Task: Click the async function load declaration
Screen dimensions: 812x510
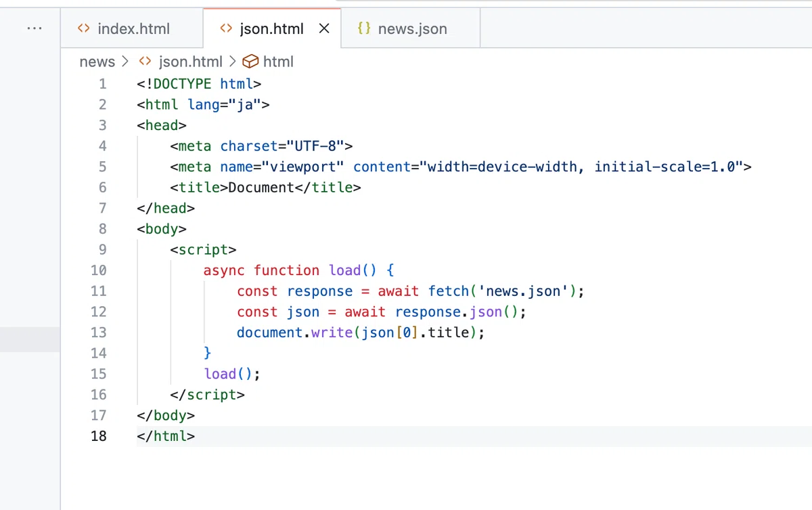Action: coord(290,270)
